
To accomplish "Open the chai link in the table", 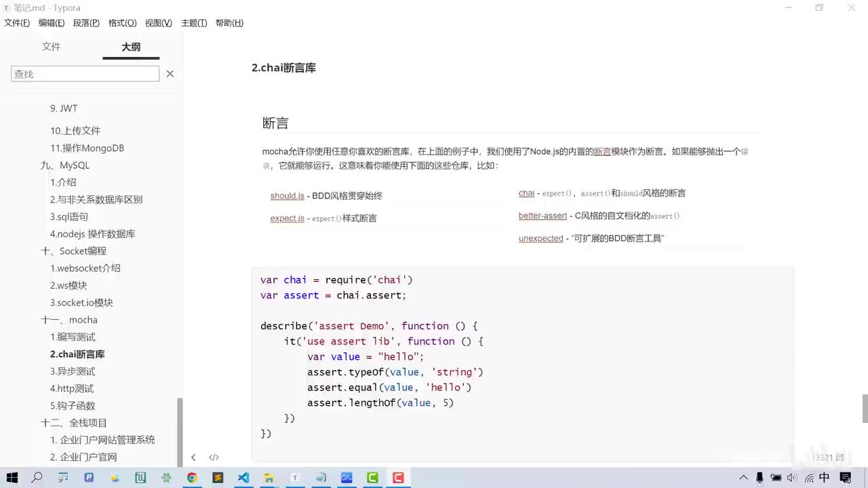I will [526, 193].
